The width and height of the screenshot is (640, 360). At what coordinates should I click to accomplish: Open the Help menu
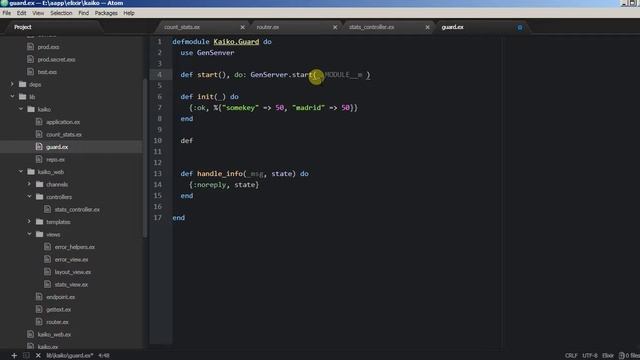(129, 13)
